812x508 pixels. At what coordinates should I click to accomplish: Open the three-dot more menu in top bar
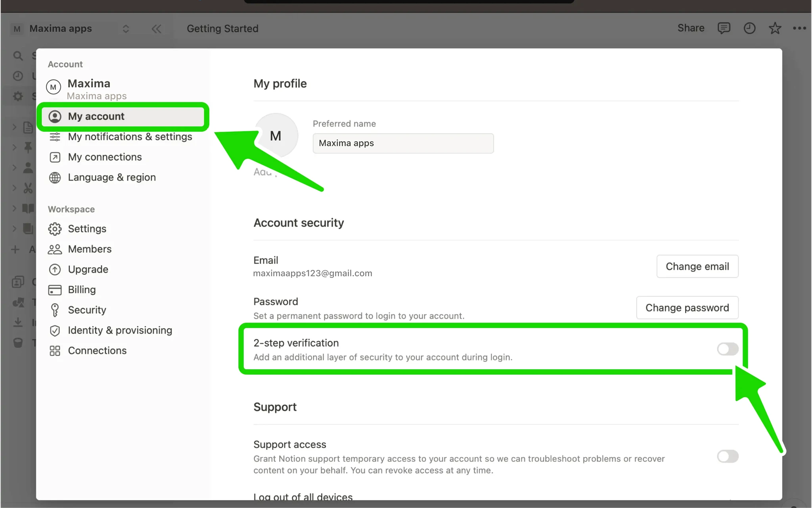(799, 28)
